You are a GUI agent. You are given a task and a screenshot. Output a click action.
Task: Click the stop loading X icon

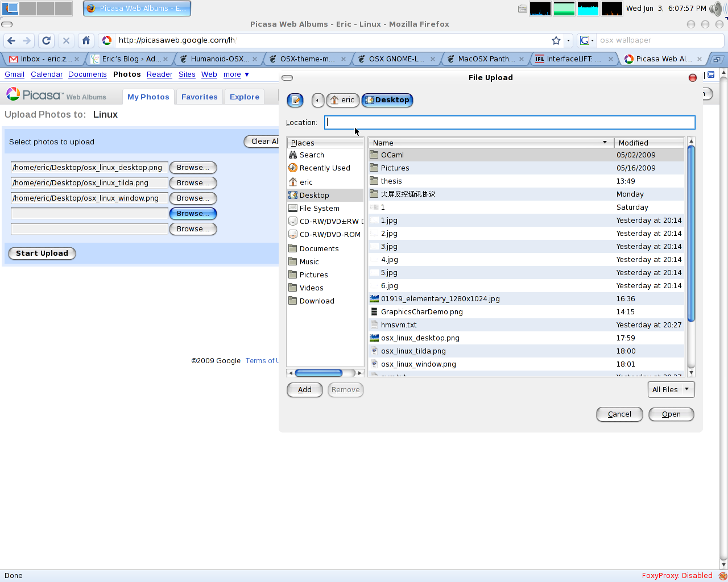(66, 40)
